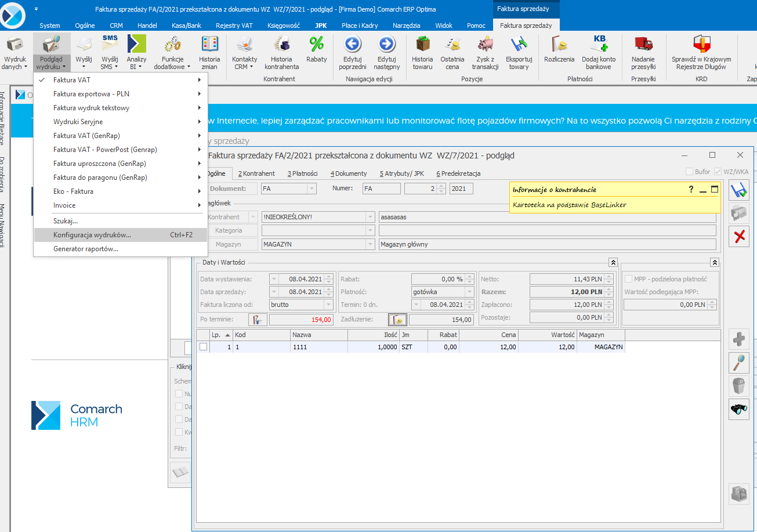Click the save diskette icon in invoice window
Image resolution: width=757 pixels, height=532 pixels.
coord(738,191)
